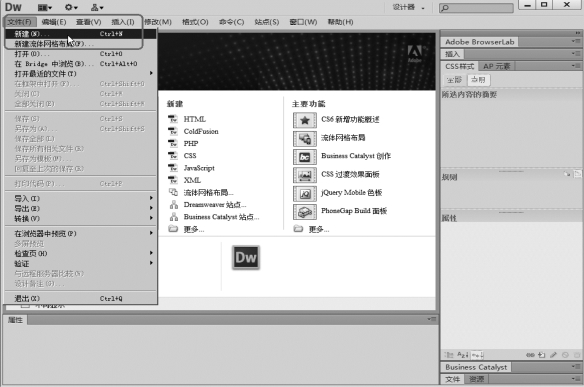Open the layout dropdown icon in title bar

[x=45, y=7]
